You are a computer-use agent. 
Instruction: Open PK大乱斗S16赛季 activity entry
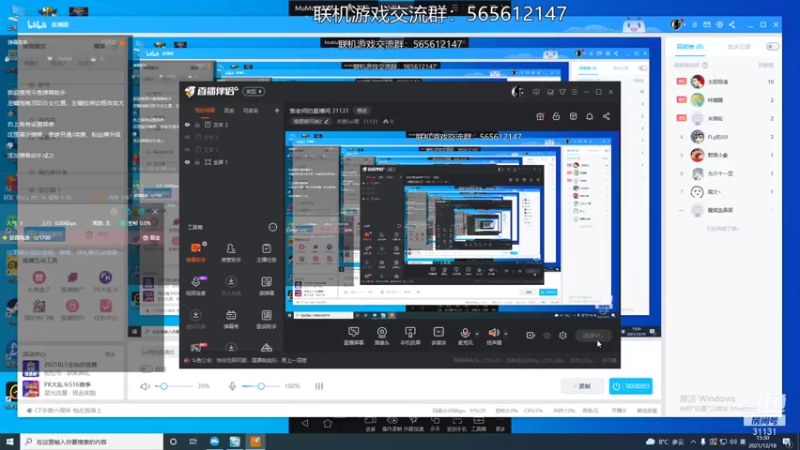[x=70, y=388]
